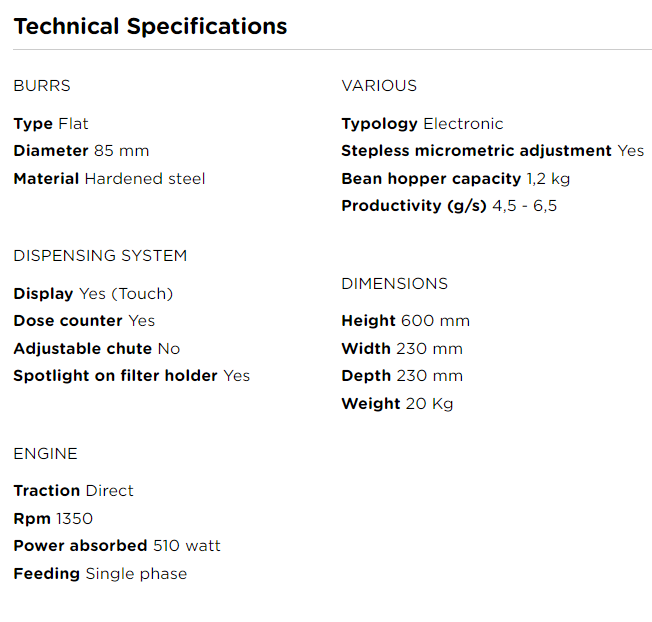652x622 pixels.
Task: Click the DISPENSING SYSTEM section title
Action: click(100, 256)
